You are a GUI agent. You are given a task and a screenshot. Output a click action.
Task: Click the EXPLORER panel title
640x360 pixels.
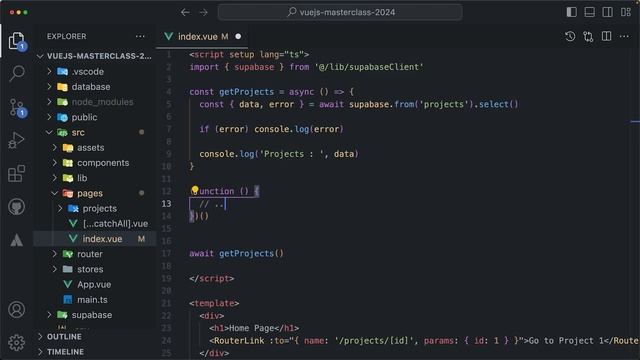(x=67, y=36)
